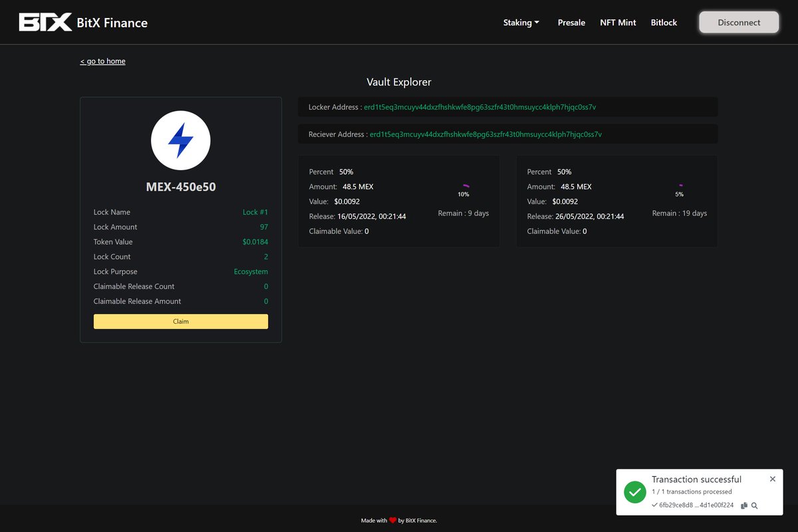The height and width of the screenshot is (532, 798).
Task: Click the green success checkmark icon
Action: 634,492
